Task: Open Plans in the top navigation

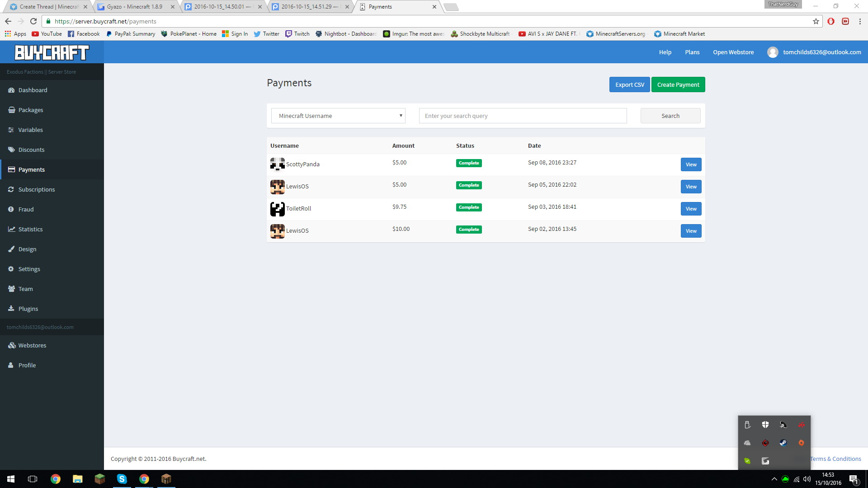Action: [692, 52]
